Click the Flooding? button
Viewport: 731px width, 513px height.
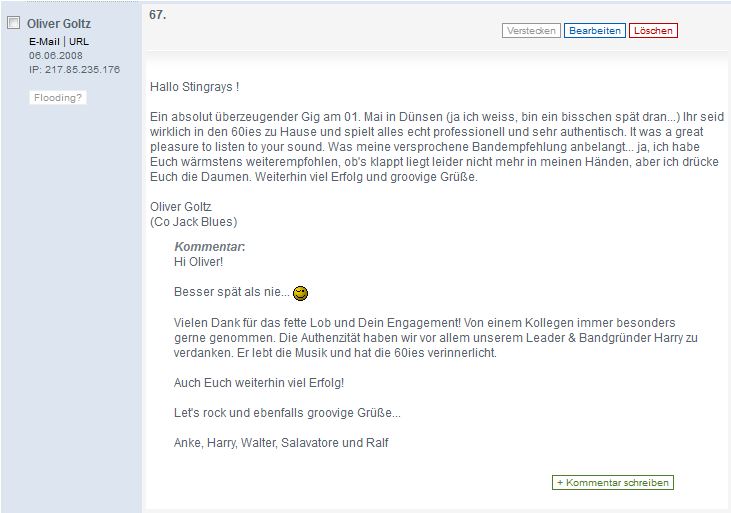[x=58, y=97]
